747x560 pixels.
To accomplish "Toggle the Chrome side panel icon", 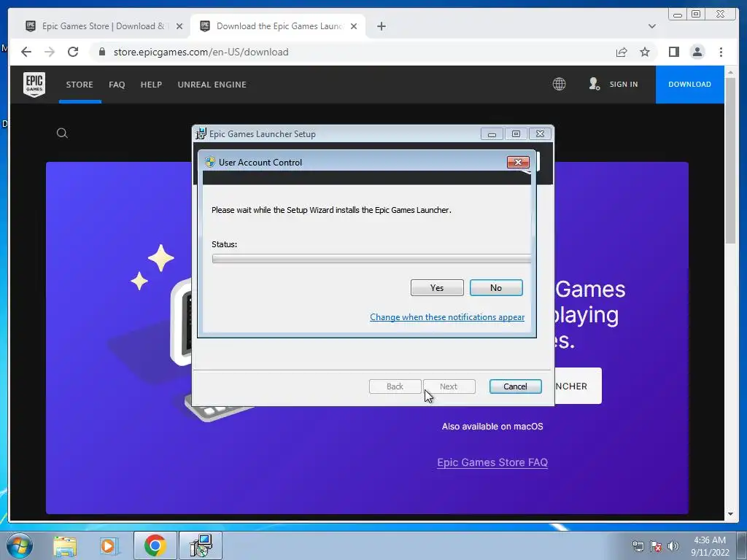I will click(673, 52).
